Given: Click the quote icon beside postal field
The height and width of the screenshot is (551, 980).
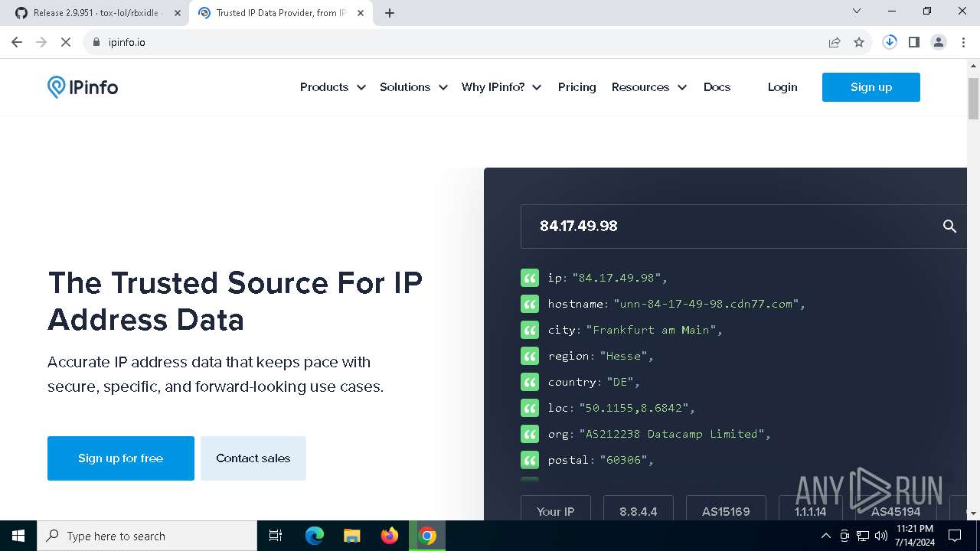Looking at the screenshot, I should point(530,460).
